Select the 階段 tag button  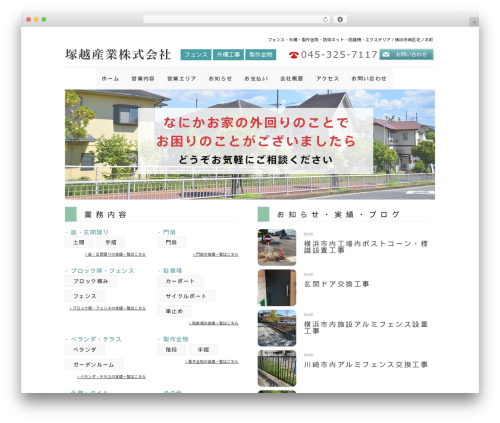coord(171,350)
